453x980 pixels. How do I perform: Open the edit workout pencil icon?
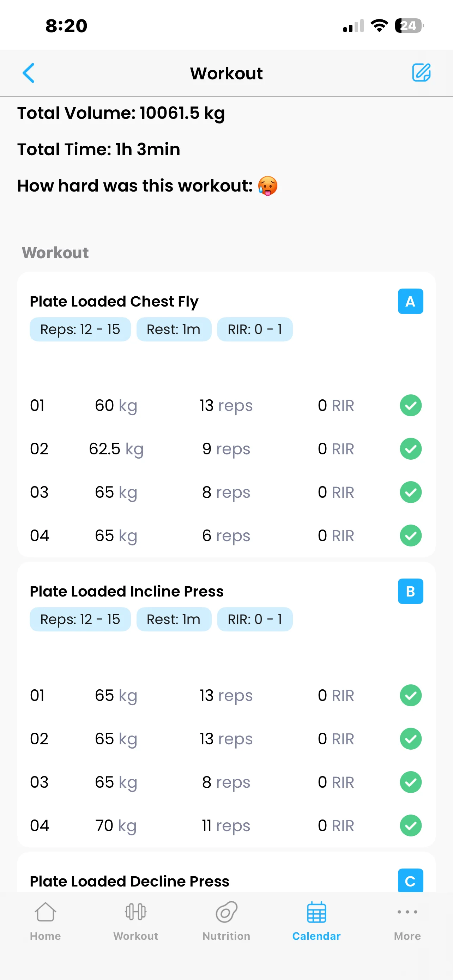click(x=421, y=73)
